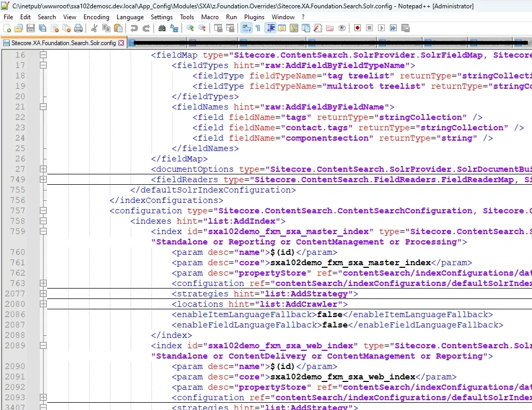Open the Plugins menu
The image size is (532, 410).
254,17
